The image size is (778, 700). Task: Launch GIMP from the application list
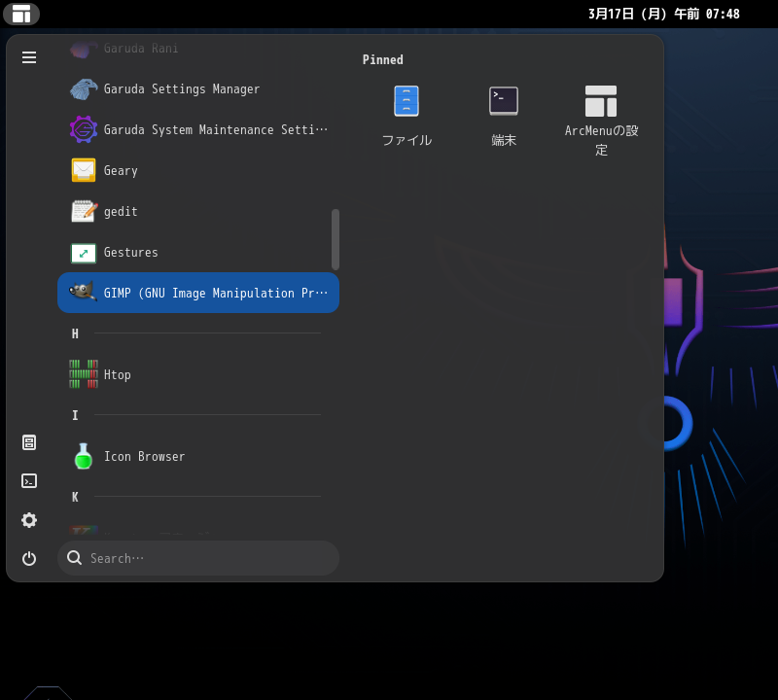[198, 293]
